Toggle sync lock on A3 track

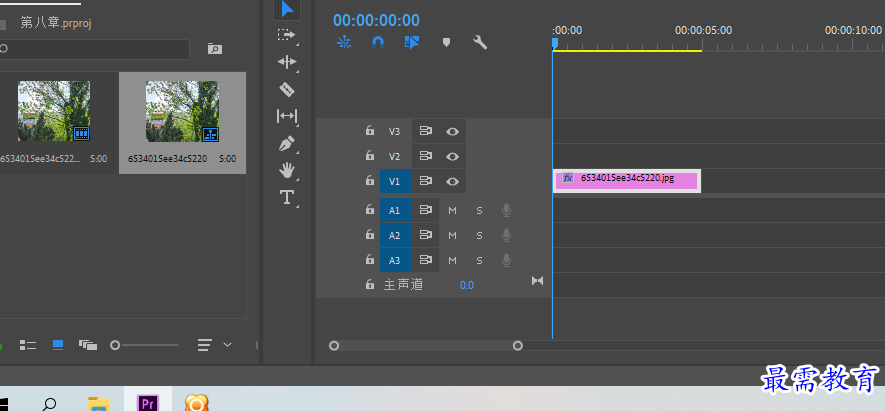(426, 260)
